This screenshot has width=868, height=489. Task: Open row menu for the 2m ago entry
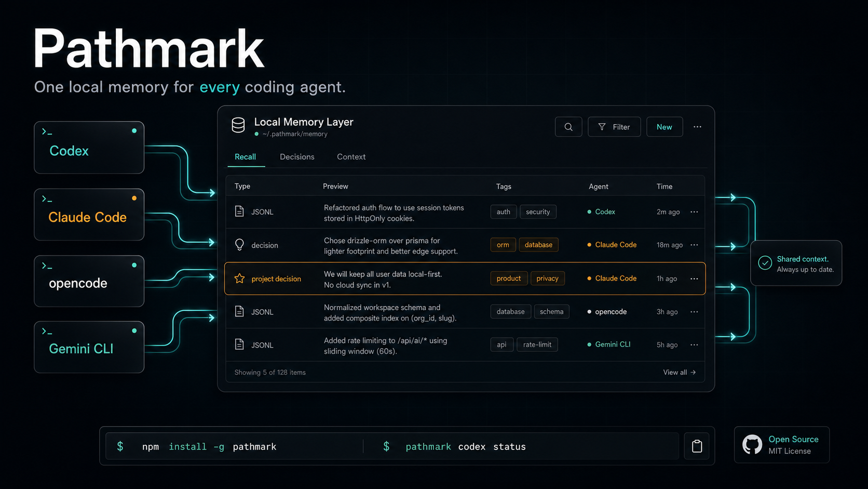click(x=694, y=212)
